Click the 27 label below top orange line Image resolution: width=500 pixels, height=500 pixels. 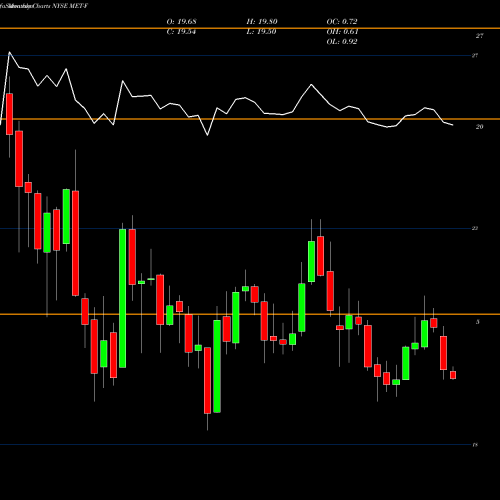point(479,36)
